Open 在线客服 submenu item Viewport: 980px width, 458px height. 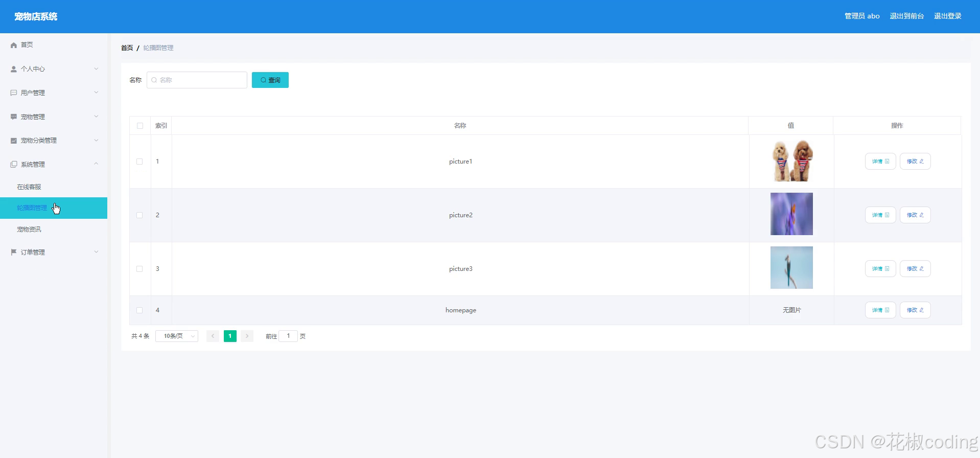point(29,187)
